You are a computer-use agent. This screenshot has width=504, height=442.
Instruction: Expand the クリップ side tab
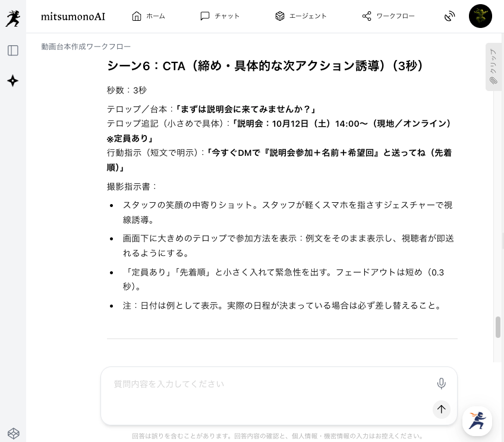pyautogui.click(x=493, y=67)
